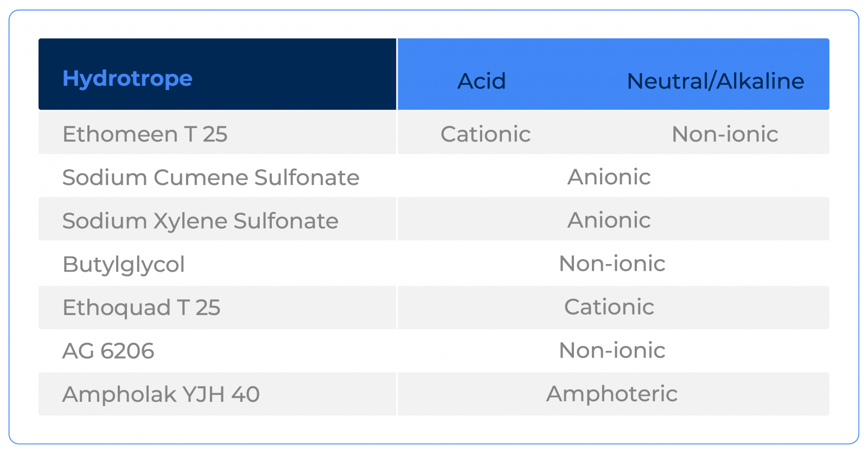Image resolution: width=868 pixels, height=455 pixels.
Task: Select the Non-ionic cell for Ethomeen T 25
Action: pos(725,134)
